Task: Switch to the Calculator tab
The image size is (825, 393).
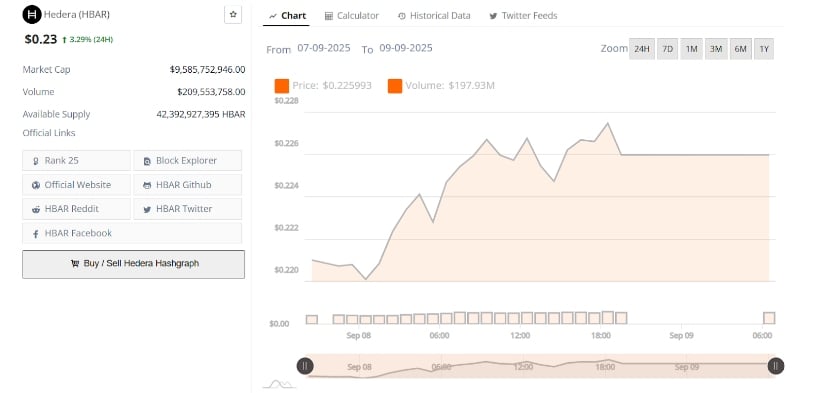Action: 351,16
